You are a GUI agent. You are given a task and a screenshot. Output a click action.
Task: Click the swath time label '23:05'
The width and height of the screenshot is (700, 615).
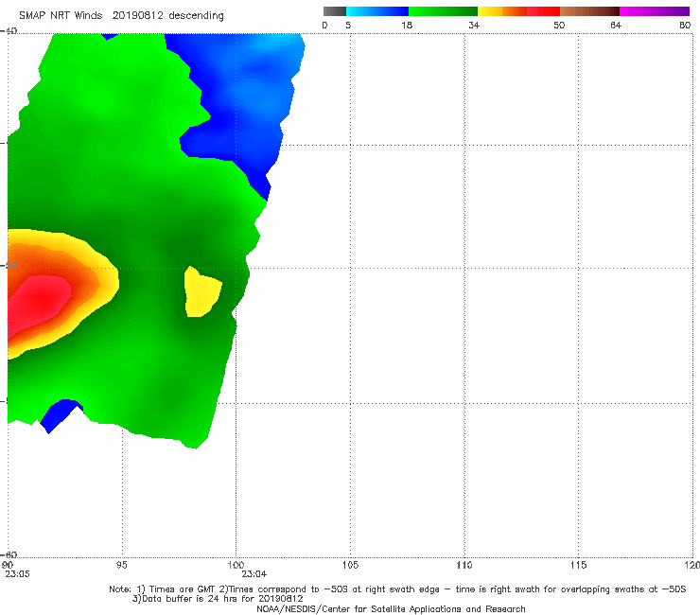coord(17,574)
